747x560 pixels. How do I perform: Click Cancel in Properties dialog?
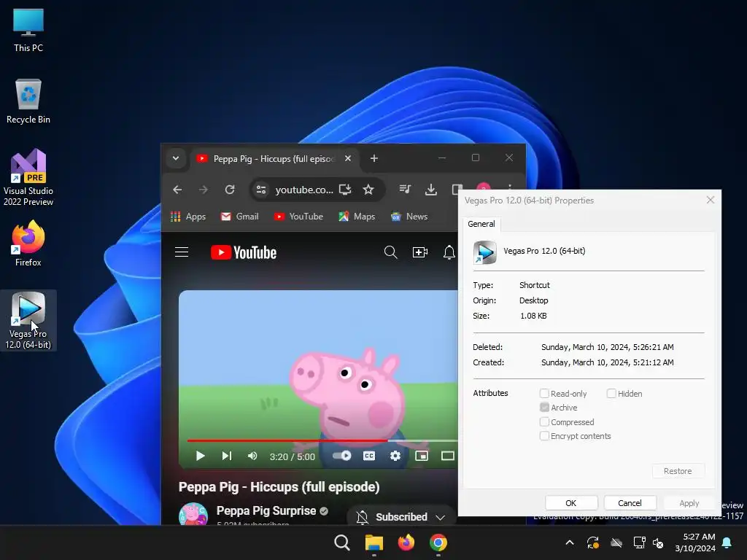[630, 503]
